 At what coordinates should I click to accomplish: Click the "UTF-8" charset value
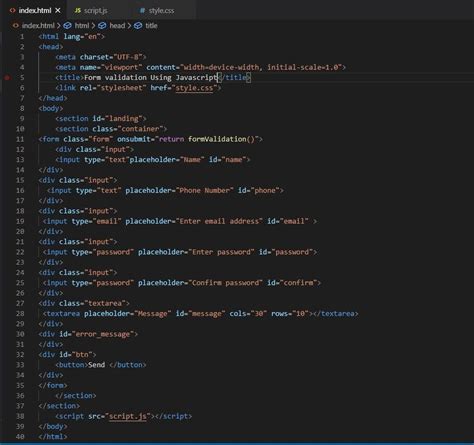tap(128, 57)
